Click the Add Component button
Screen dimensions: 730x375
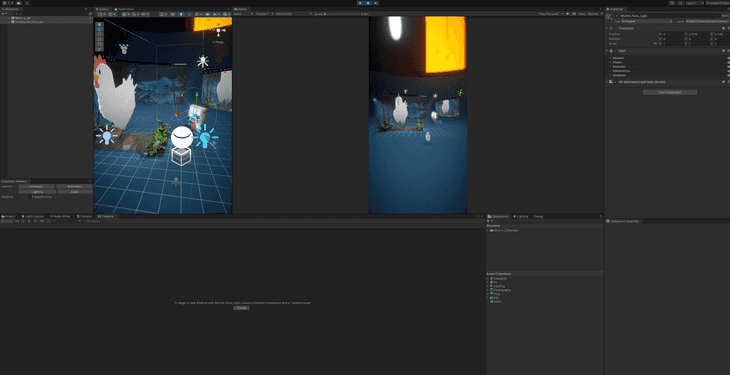[670, 92]
